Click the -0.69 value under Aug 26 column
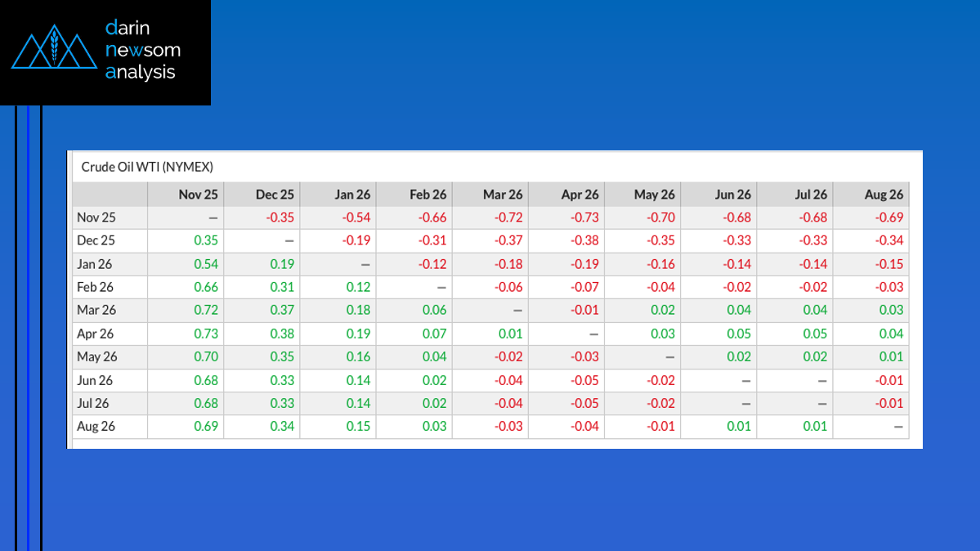The width and height of the screenshot is (980, 551). click(x=888, y=217)
